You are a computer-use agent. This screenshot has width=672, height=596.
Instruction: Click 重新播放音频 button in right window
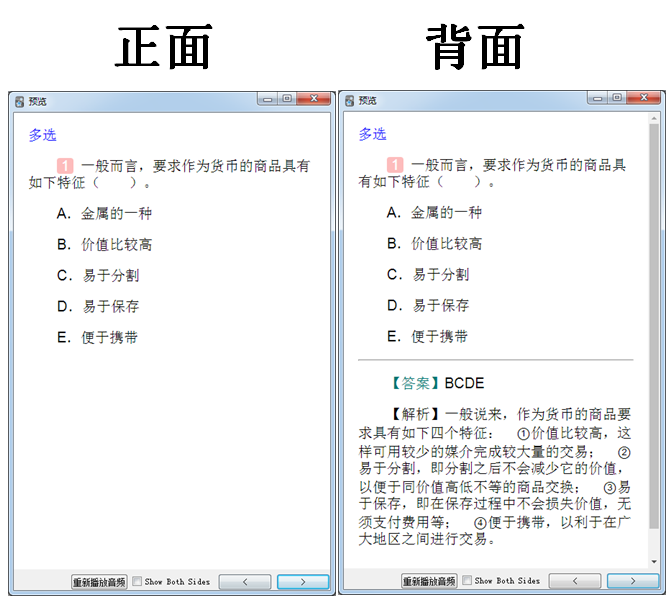(429, 581)
